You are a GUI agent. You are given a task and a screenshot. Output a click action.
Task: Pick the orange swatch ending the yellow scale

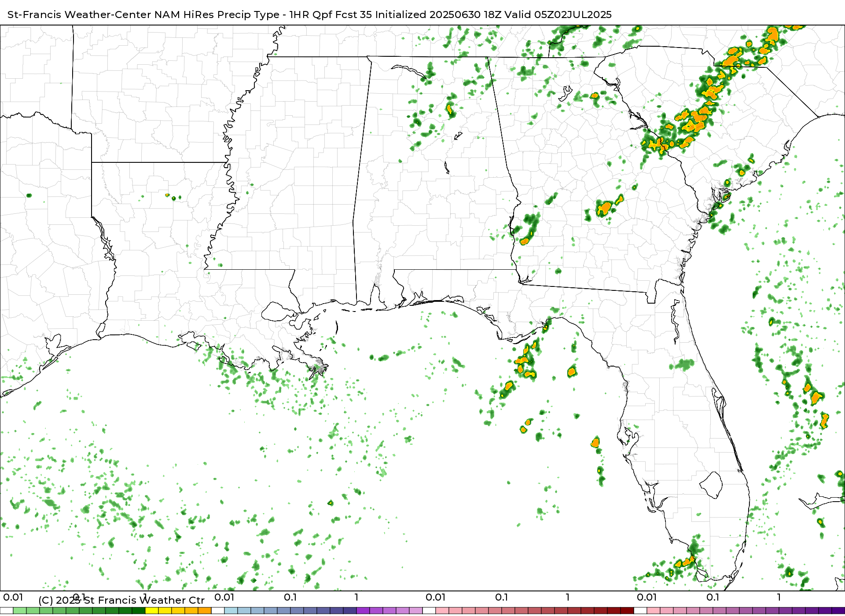(x=205, y=611)
